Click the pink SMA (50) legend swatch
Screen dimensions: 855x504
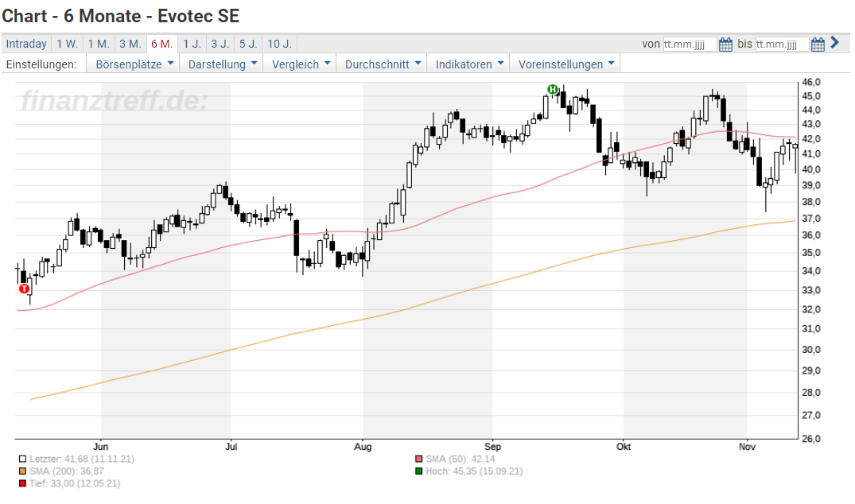click(419, 459)
